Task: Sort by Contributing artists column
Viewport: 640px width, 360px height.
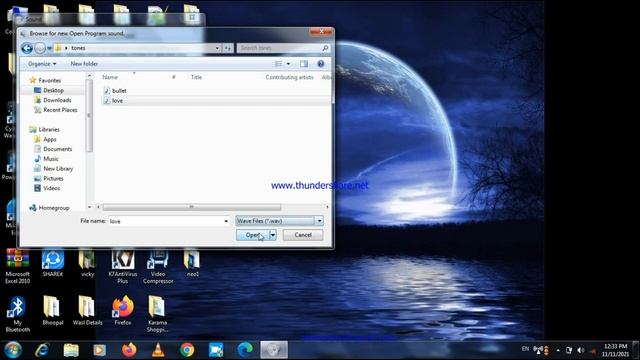Action: click(x=289, y=77)
